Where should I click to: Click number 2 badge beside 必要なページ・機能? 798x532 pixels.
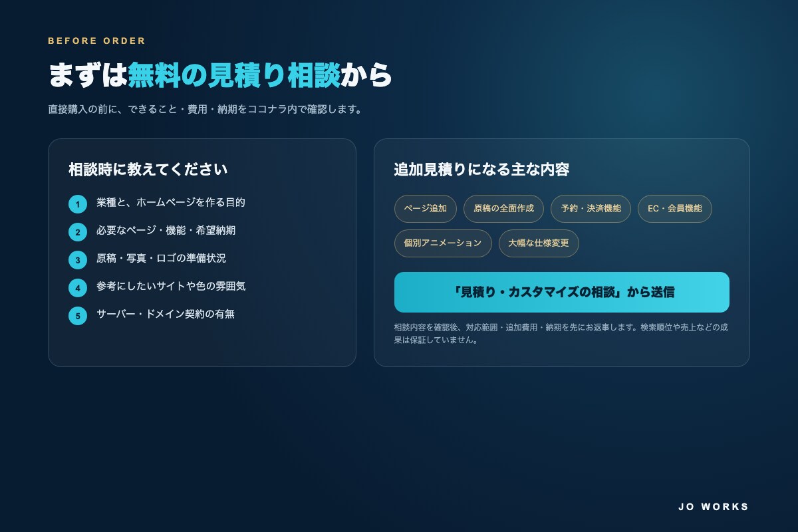tap(78, 232)
